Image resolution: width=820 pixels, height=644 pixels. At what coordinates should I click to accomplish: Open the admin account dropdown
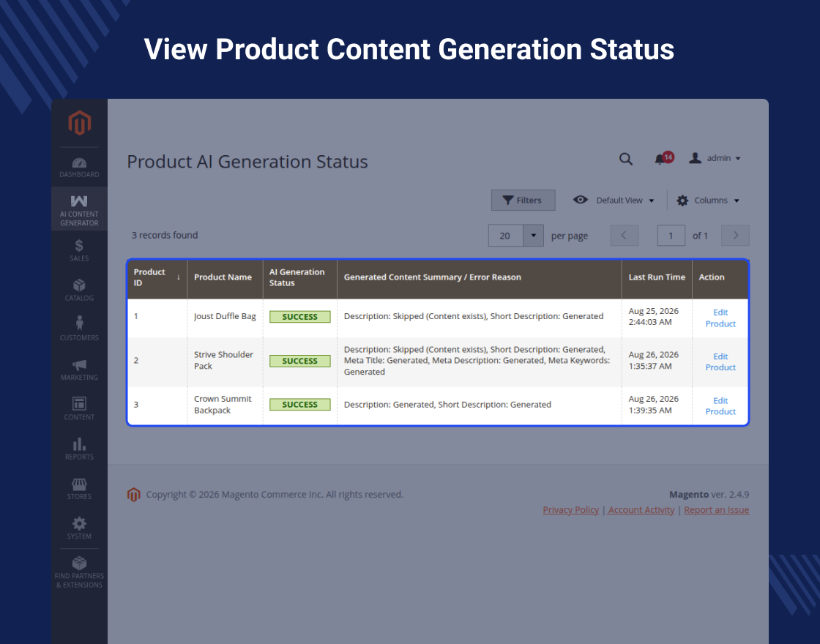(715, 158)
